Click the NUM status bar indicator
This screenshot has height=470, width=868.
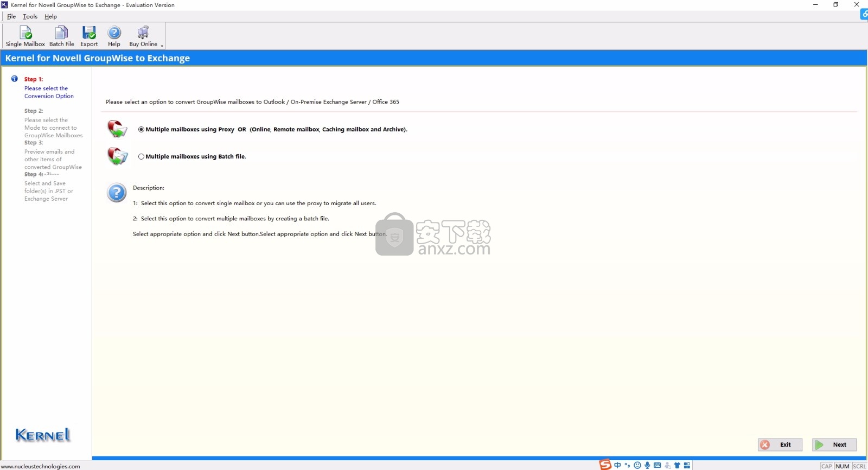coord(843,466)
